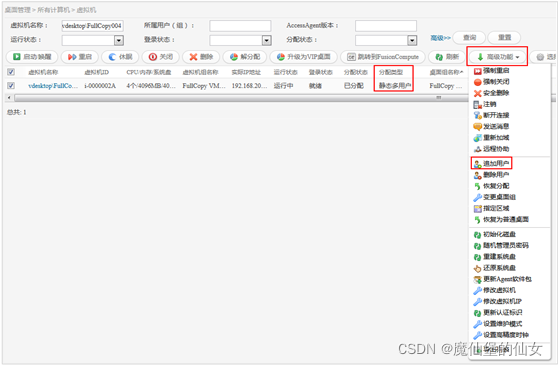This screenshot has width=558, height=365.
Task: Choose 指定区域 specify region in menu
Action: pyautogui.click(x=491, y=208)
